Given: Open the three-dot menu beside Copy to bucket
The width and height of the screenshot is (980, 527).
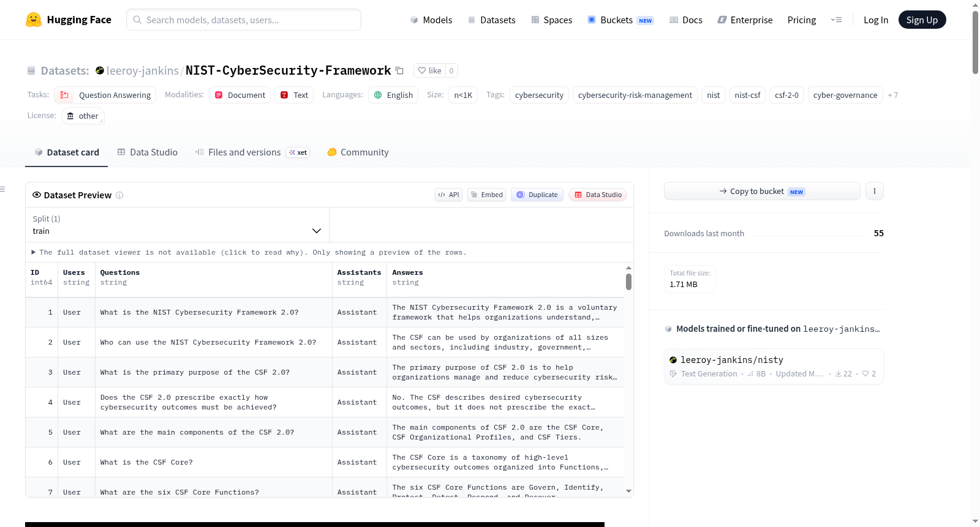Looking at the screenshot, I should click(874, 191).
